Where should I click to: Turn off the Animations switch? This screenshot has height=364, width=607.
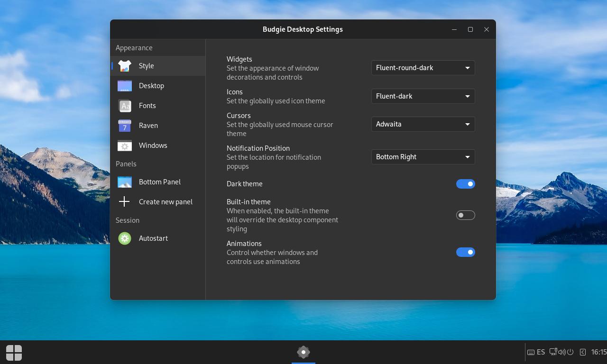(466, 252)
